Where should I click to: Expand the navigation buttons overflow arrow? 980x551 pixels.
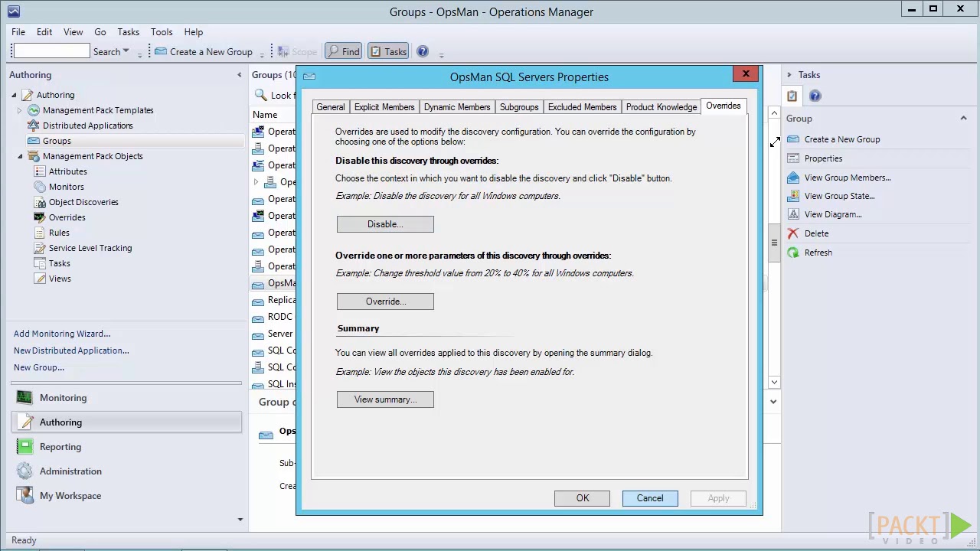240,520
